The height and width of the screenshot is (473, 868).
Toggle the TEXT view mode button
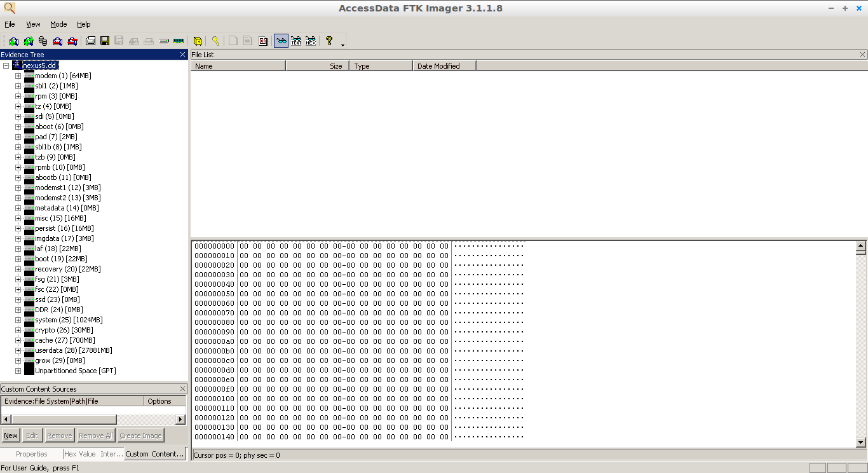pos(296,41)
